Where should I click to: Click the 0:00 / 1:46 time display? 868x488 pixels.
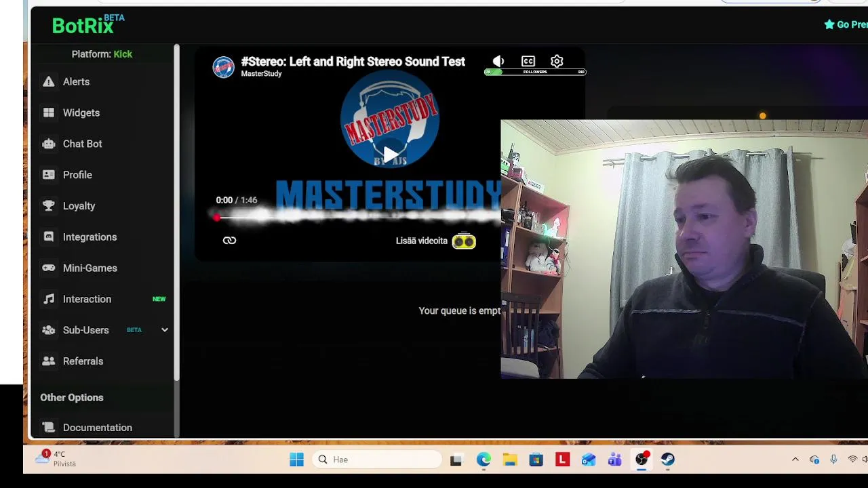tap(237, 200)
